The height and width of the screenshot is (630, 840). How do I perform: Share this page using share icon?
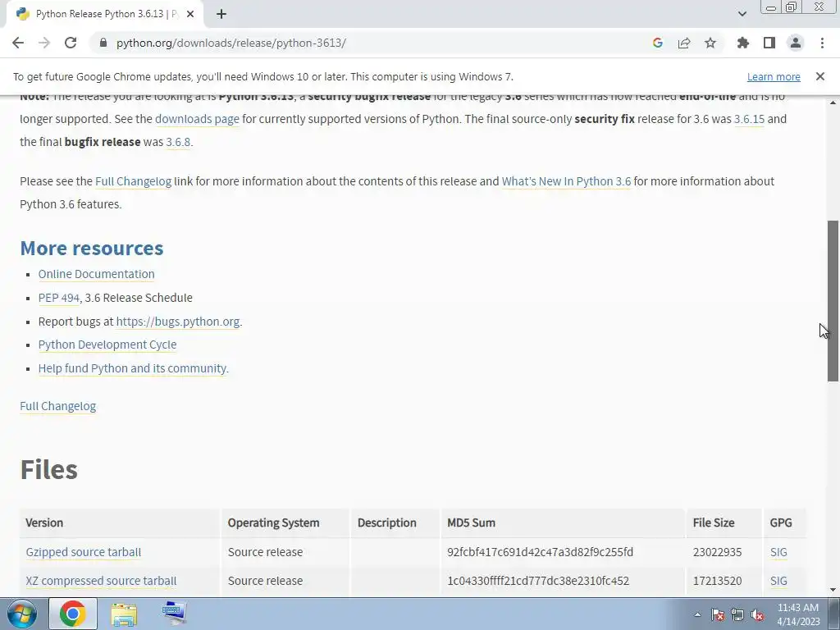click(684, 43)
